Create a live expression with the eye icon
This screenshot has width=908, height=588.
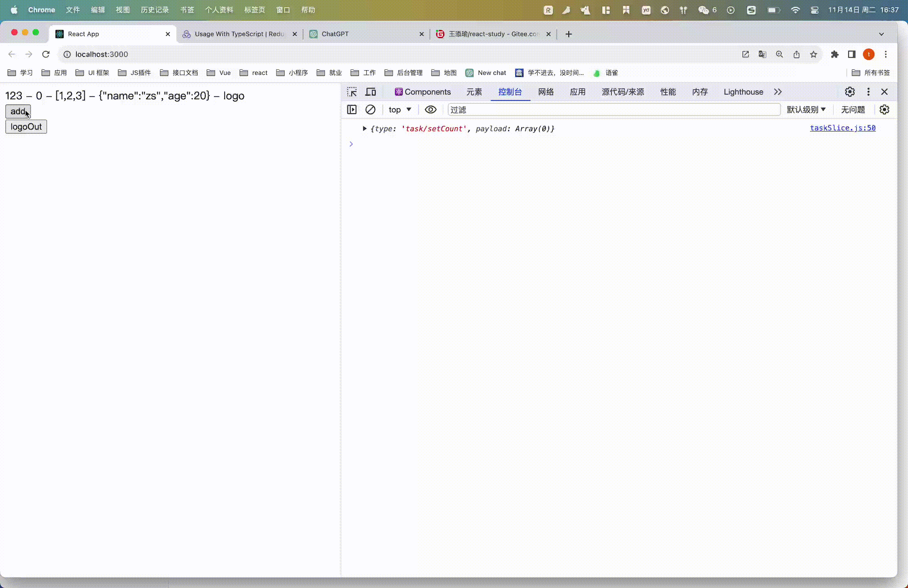click(x=431, y=109)
